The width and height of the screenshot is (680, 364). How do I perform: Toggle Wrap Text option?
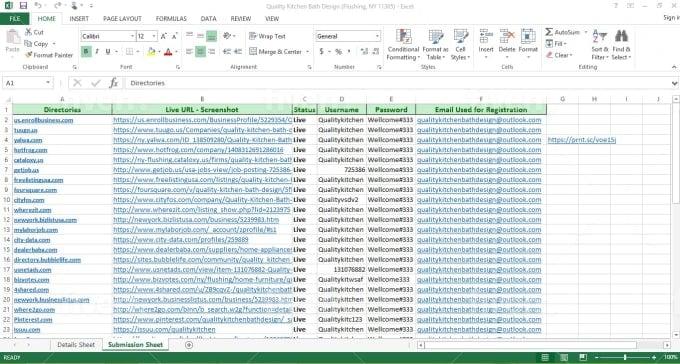coord(268,36)
